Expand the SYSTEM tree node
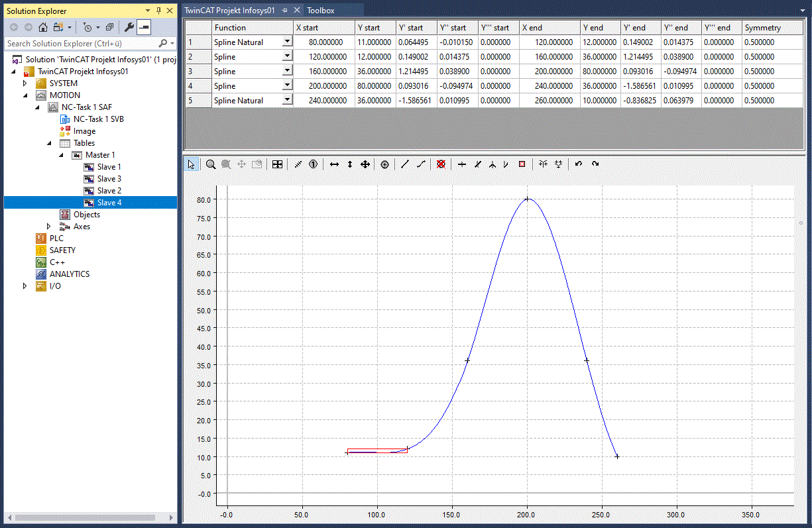Image resolution: width=812 pixels, height=528 pixels. click(x=26, y=83)
